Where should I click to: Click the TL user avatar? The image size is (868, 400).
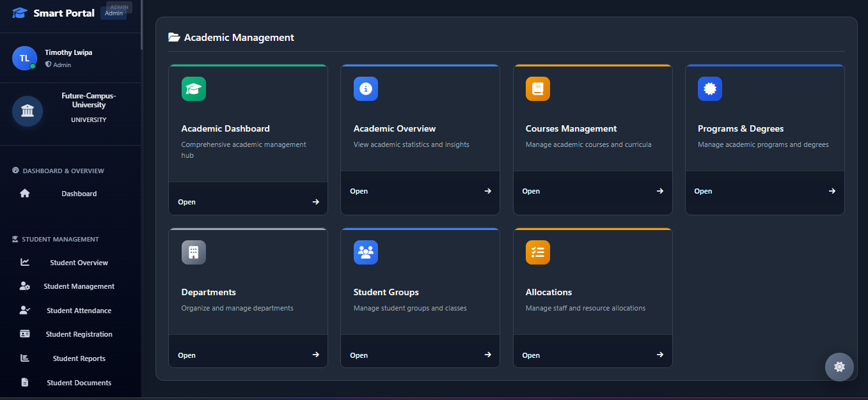tap(24, 58)
